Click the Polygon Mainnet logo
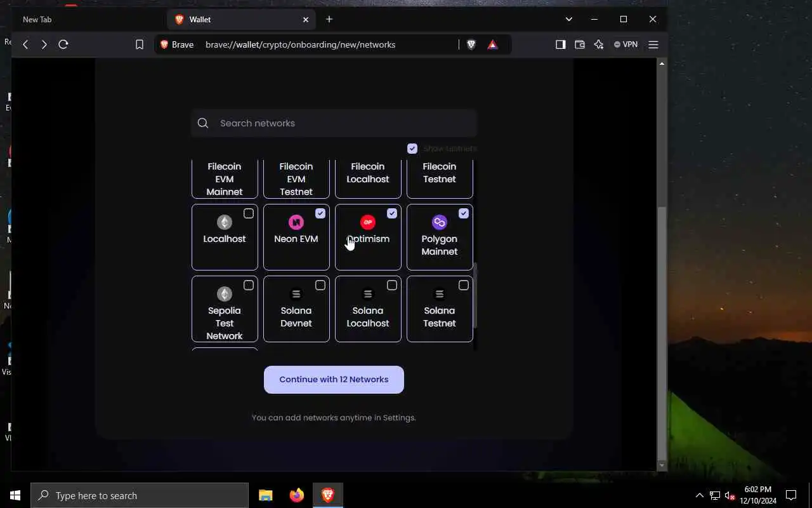Viewport: 812px width, 508px height. [x=440, y=222]
